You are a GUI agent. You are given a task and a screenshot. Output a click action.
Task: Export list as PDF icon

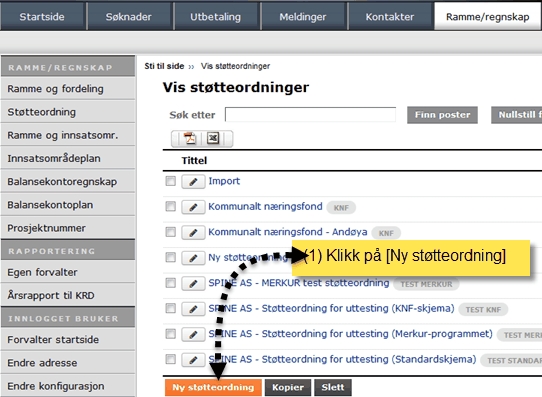coord(189,138)
